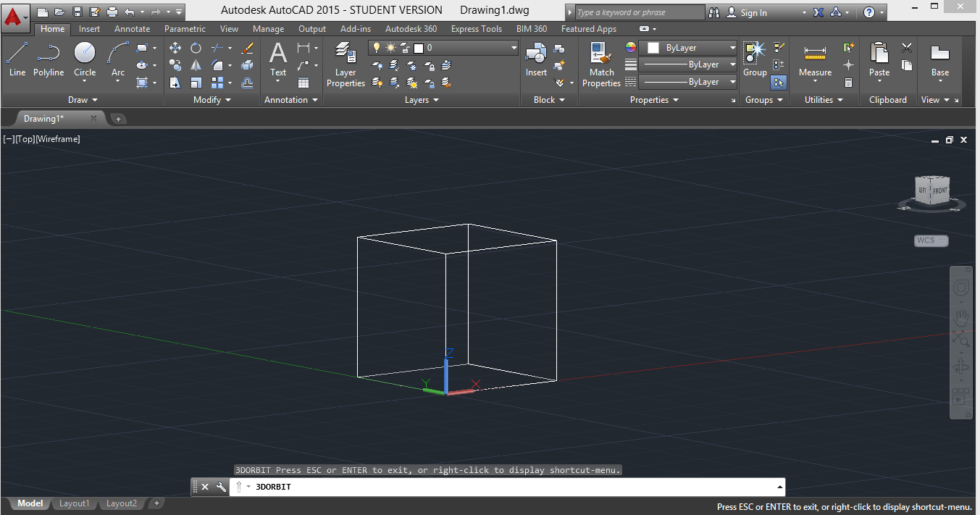Click the keyword search input field
The width and height of the screenshot is (980, 515).
click(x=639, y=12)
